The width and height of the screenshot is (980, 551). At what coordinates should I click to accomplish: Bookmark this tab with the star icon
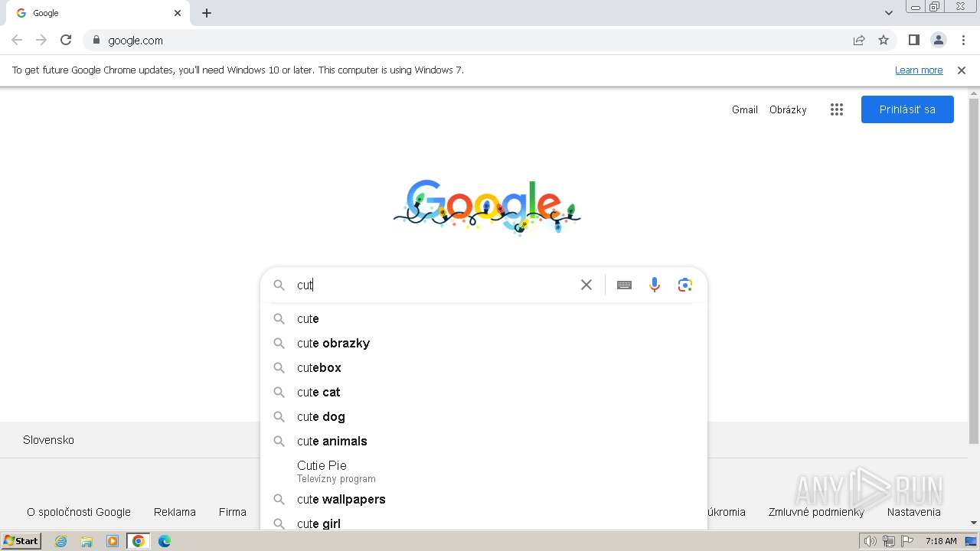tap(884, 40)
